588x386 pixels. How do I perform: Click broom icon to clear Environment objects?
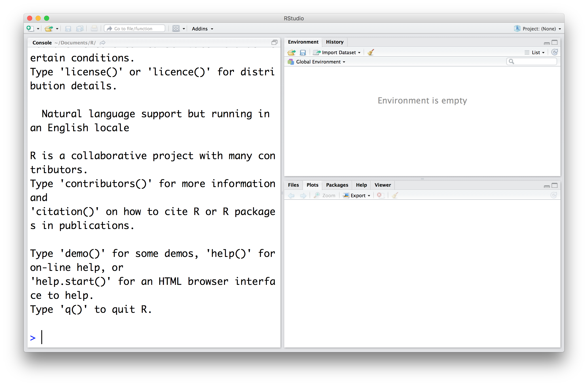click(x=371, y=52)
